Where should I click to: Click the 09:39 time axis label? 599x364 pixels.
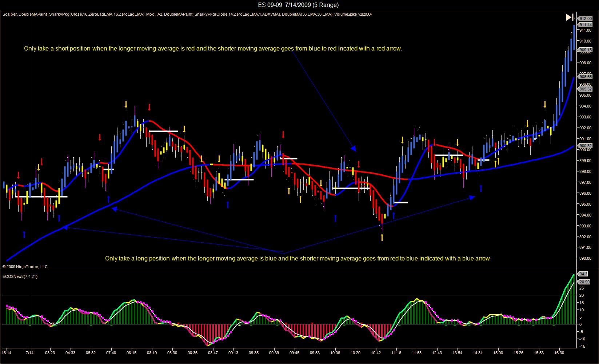point(274,353)
